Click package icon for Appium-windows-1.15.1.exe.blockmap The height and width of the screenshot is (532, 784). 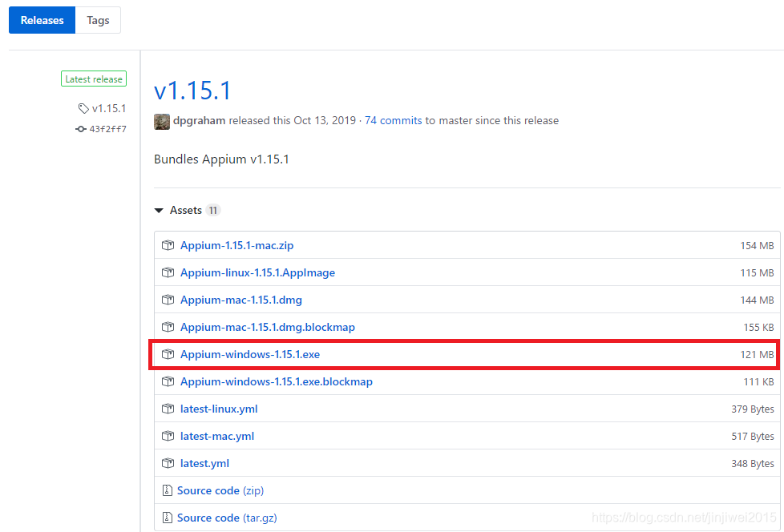168,381
